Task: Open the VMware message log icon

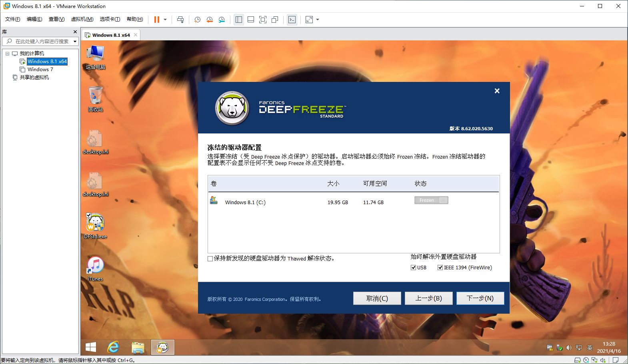Action: 615,360
